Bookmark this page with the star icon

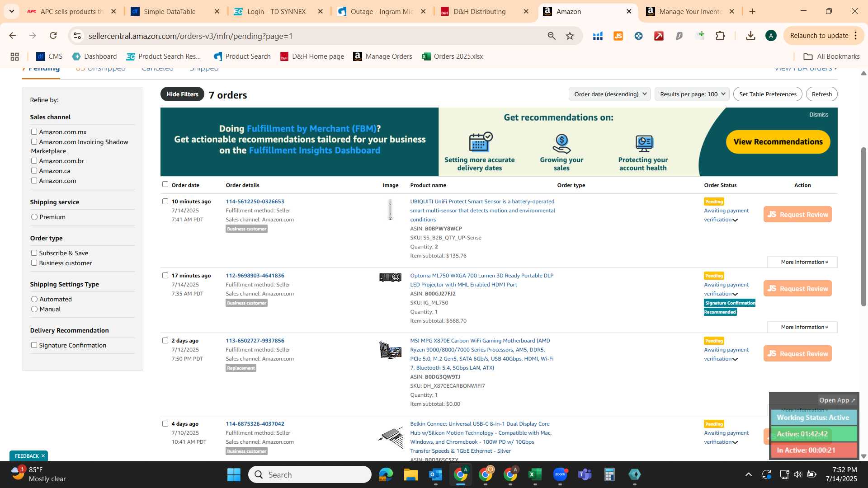click(x=570, y=36)
